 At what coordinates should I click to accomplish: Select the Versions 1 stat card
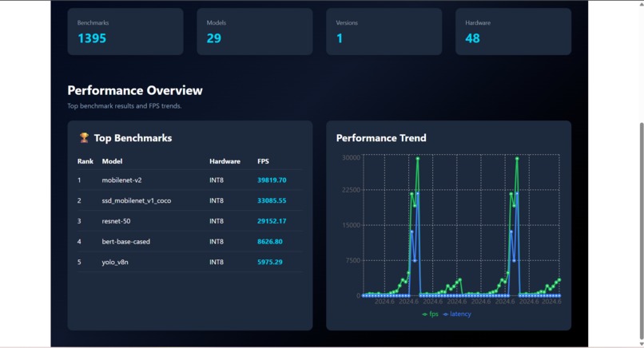tap(384, 32)
